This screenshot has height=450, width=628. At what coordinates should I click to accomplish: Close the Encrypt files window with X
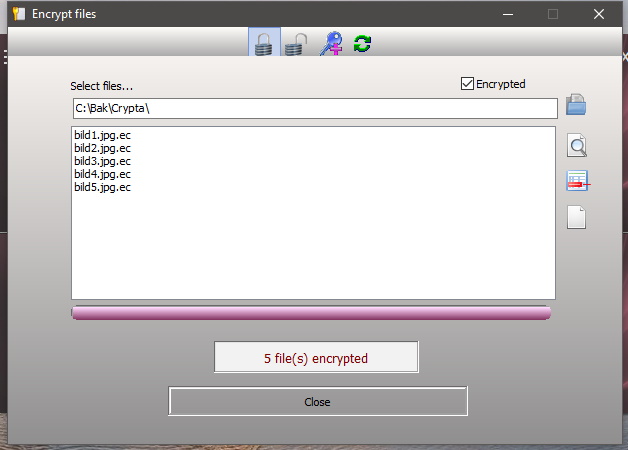pos(599,14)
